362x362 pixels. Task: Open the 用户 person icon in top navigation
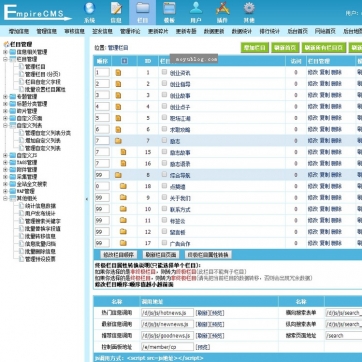tap(196, 9)
